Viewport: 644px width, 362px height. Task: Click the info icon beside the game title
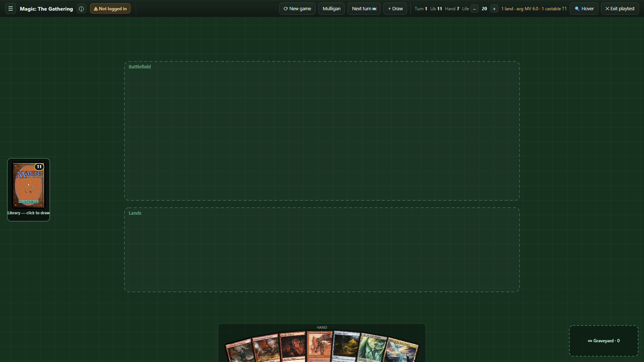tap(82, 9)
